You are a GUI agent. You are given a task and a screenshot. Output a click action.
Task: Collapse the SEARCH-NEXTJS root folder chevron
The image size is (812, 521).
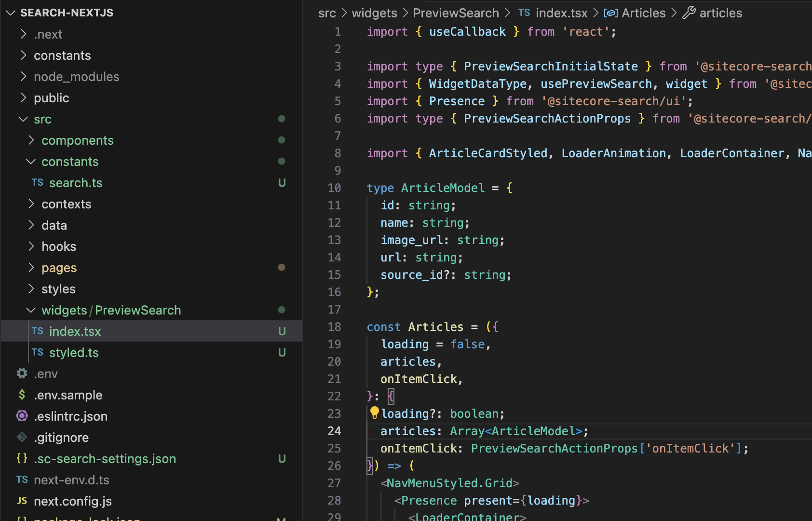11,13
